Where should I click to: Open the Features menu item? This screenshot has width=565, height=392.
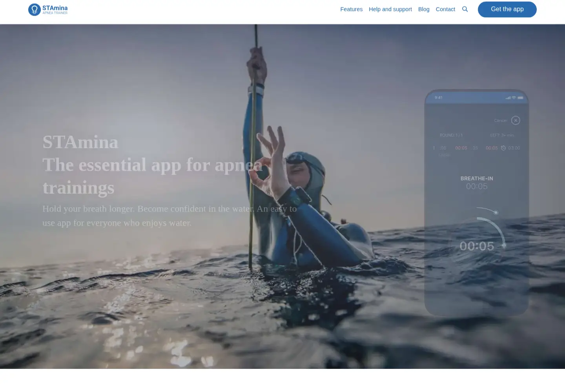click(x=351, y=9)
